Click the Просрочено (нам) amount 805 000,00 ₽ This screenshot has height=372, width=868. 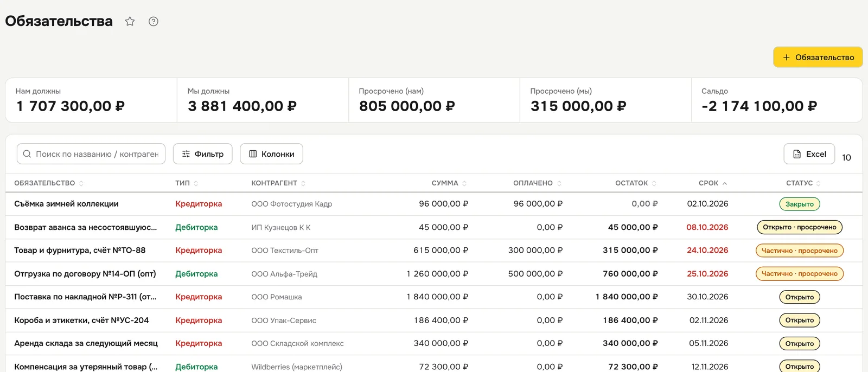pos(407,106)
